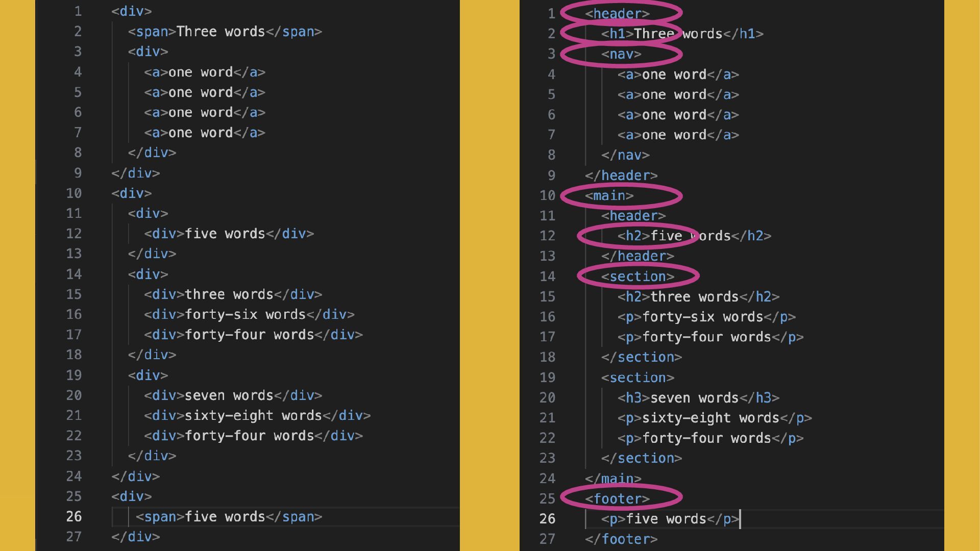Click the circled footer opening tag
This screenshot has width=980, height=551.
pyautogui.click(x=617, y=498)
